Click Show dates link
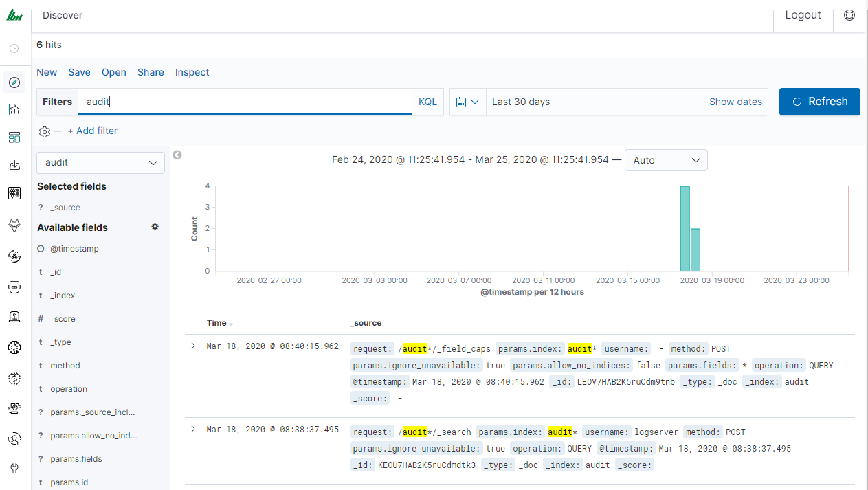Viewport: 868px width, 490px height. pyautogui.click(x=735, y=102)
